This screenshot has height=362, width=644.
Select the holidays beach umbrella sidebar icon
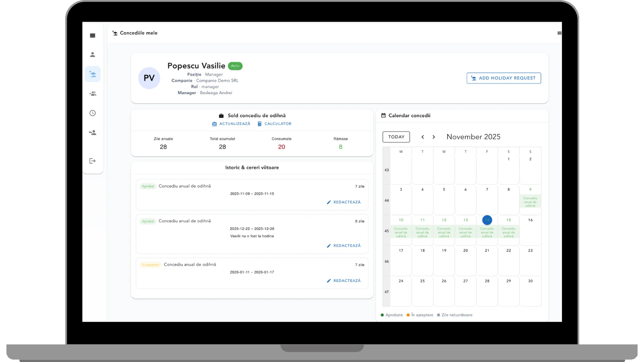tap(93, 74)
